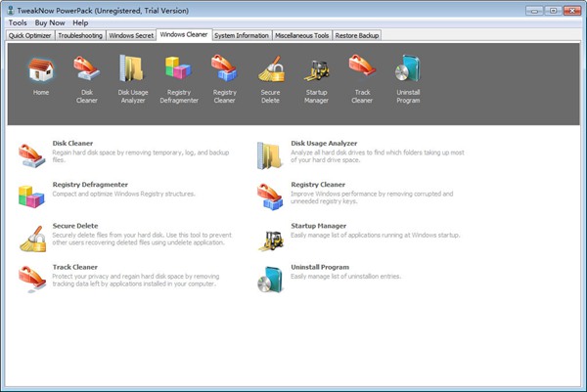Click 'Improve Windows performance by removing' description

point(372,197)
